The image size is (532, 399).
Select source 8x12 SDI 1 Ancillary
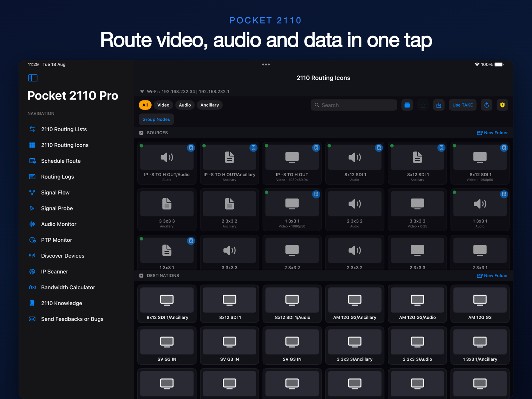pyautogui.click(x=417, y=163)
